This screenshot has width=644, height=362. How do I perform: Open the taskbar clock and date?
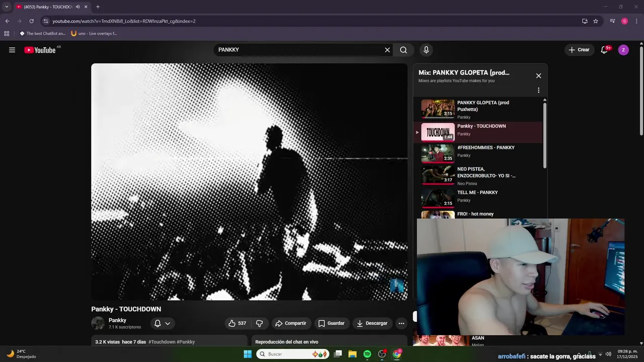click(x=627, y=354)
